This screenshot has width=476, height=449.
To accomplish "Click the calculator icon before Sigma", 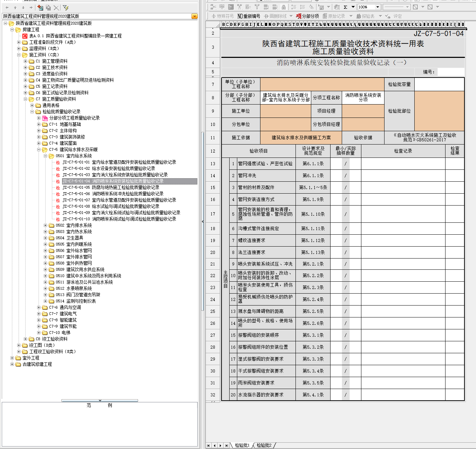I will [x=337, y=7].
